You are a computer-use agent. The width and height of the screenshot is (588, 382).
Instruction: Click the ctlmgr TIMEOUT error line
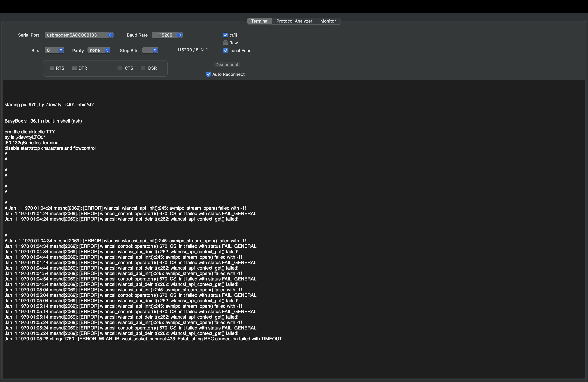[143, 339]
